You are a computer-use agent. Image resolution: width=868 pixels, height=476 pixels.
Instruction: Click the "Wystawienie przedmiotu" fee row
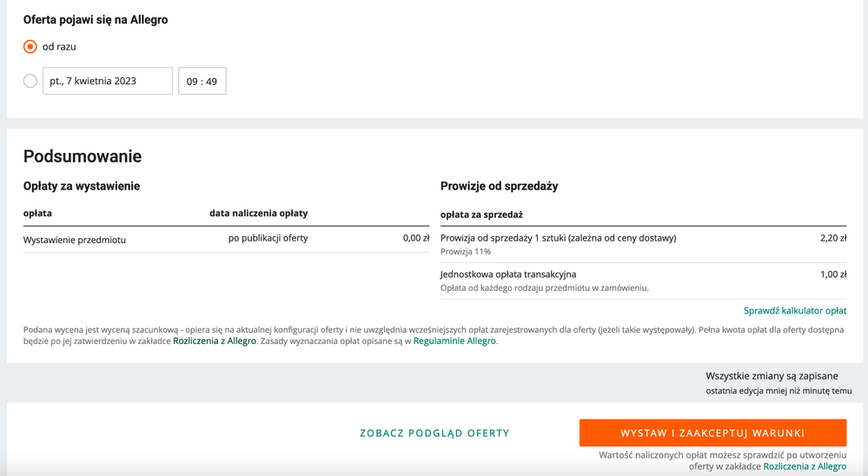75,239
